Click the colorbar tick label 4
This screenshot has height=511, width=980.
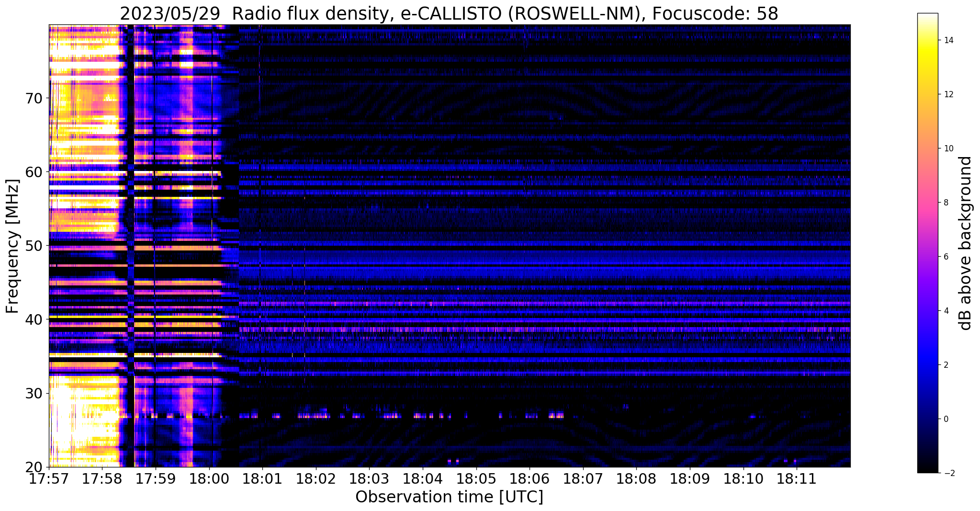click(946, 311)
